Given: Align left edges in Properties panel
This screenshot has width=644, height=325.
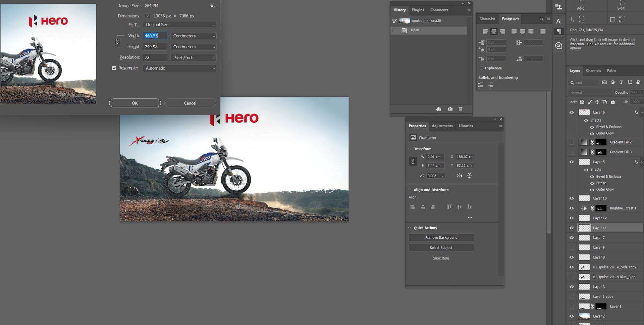Looking at the screenshot, I should 413,207.
